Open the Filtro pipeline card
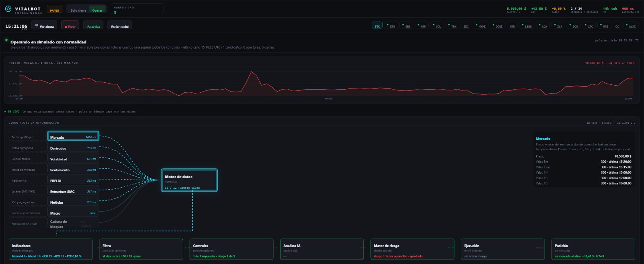The width and height of the screenshot is (644, 264). [x=141, y=250]
